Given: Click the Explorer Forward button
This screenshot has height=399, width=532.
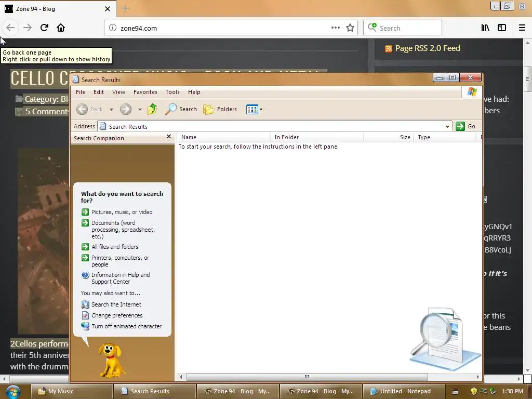Looking at the screenshot, I should pyautogui.click(x=126, y=109).
